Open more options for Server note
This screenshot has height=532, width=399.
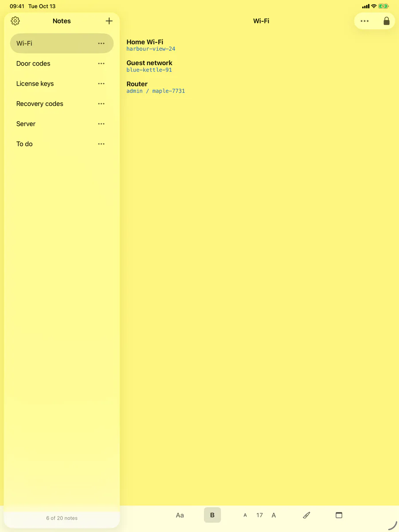click(101, 124)
